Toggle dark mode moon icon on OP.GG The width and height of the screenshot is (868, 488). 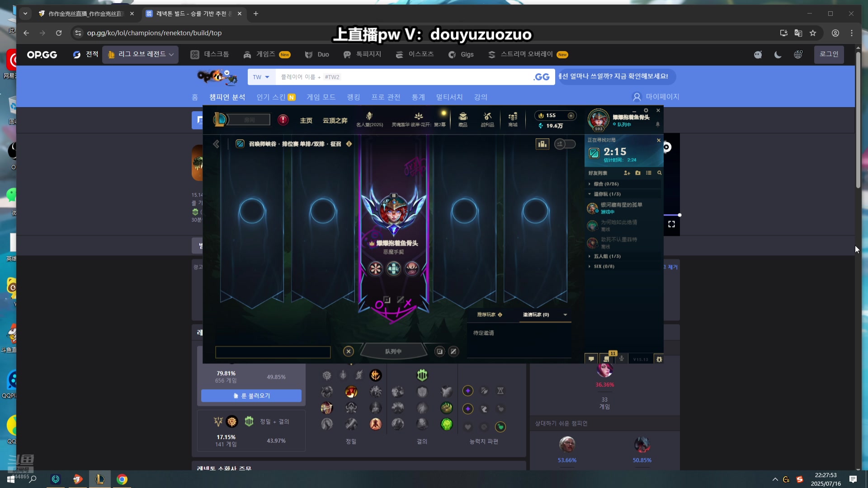click(778, 55)
